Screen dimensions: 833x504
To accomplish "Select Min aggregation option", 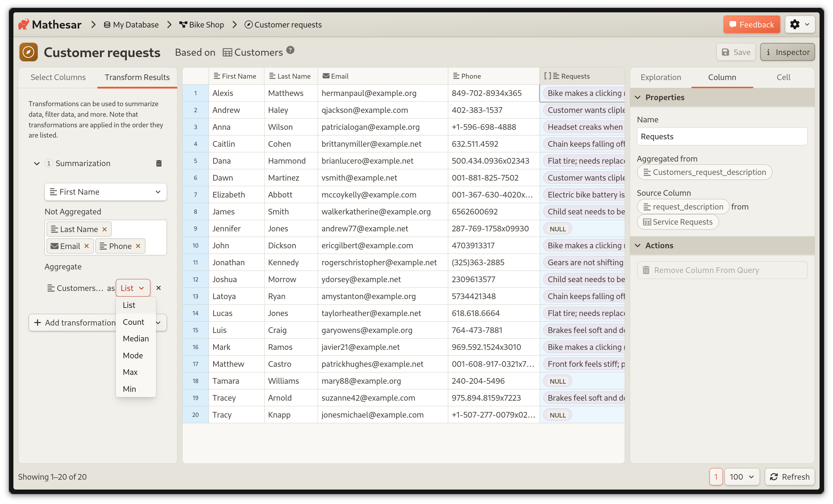I will pyautogui.click(x=136, y=389).
